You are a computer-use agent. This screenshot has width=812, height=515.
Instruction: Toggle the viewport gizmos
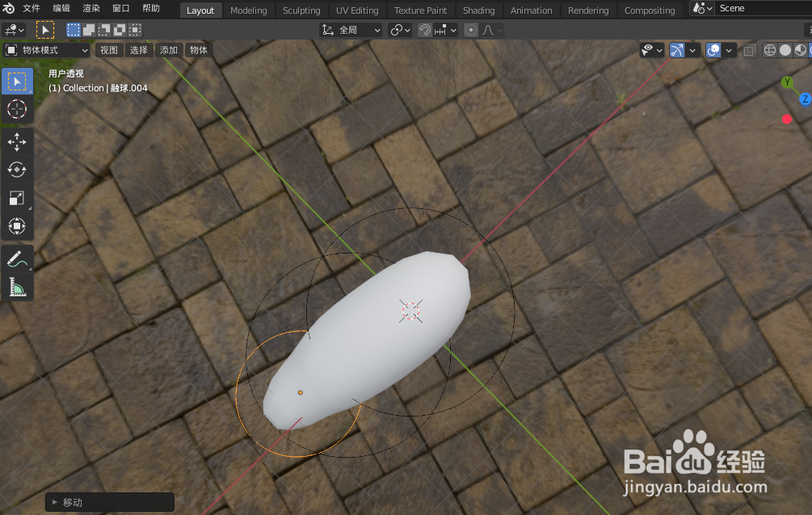pyautogui.click(x=676, y=49)
